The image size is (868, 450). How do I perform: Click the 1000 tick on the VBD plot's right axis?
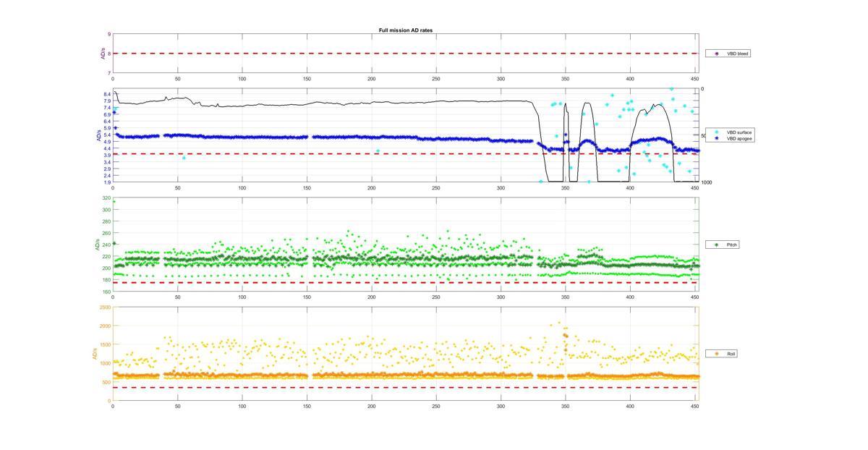[706, 182]
